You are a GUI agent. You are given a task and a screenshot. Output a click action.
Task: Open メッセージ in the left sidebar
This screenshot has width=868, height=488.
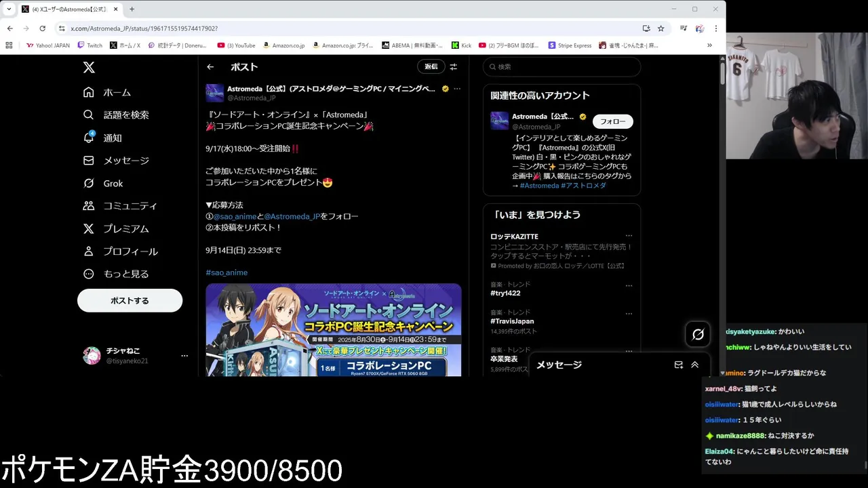coord(116,161)
